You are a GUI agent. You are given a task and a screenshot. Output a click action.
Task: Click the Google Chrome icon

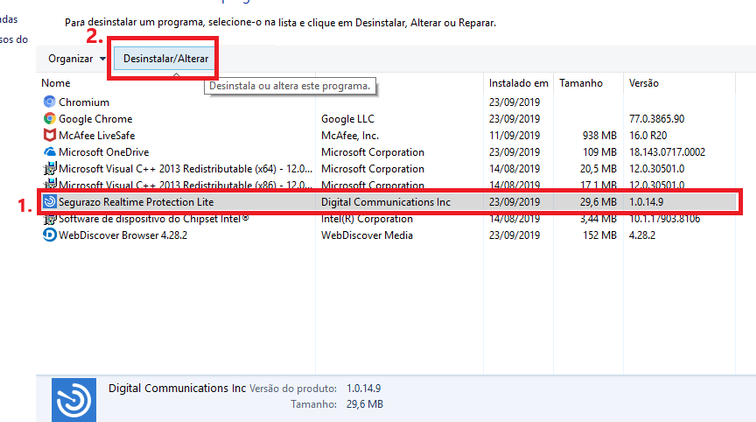(x=49, y=118)
